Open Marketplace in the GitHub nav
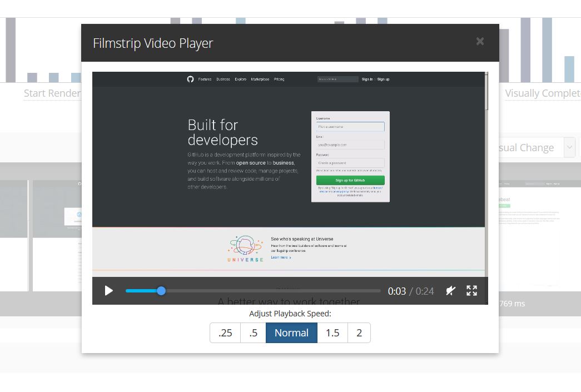 coord(260,80)
